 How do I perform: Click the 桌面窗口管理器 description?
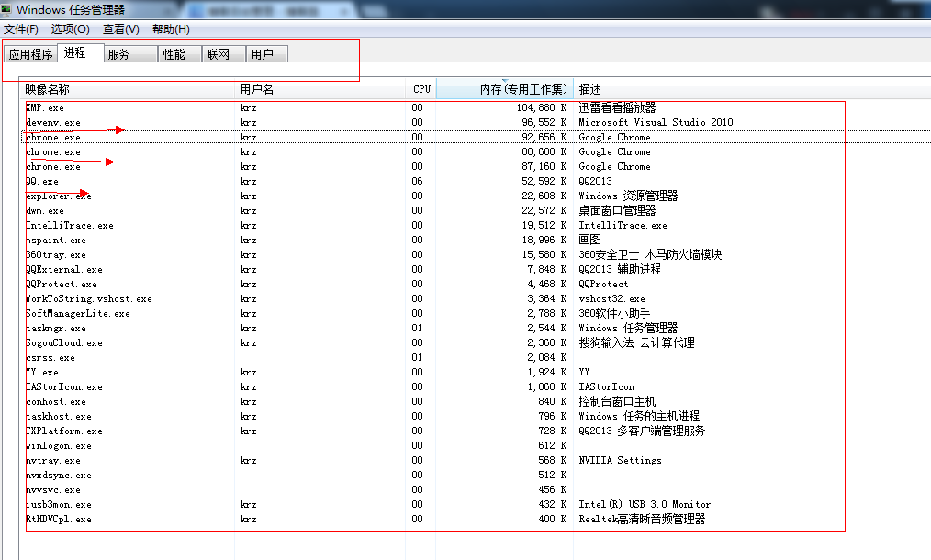coord(618,211)
